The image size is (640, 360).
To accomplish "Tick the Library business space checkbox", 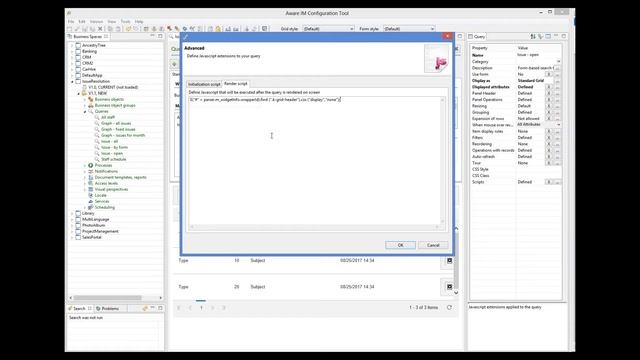I will (x=78, y=213).
